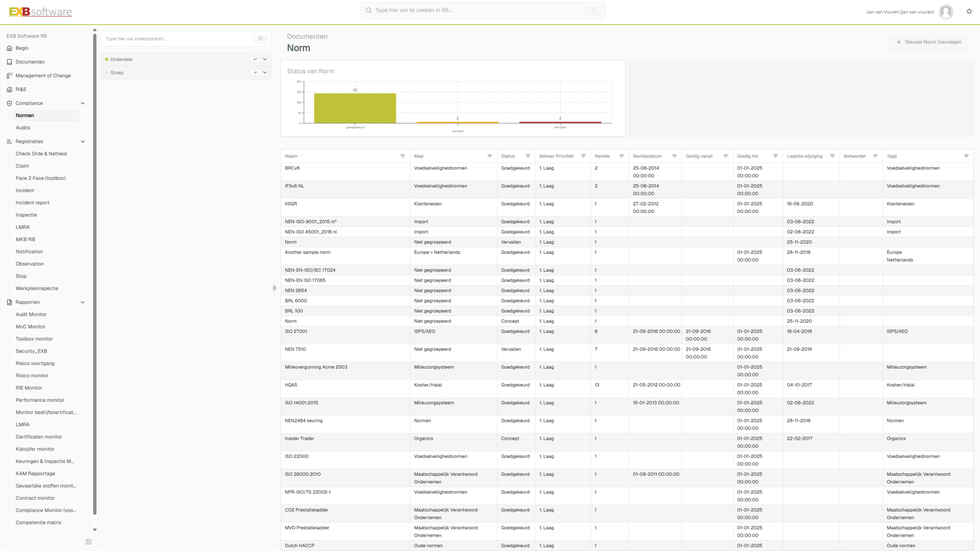Go to Management of Change
Viewport: 980px width, 551px height.
coord(43,76)
